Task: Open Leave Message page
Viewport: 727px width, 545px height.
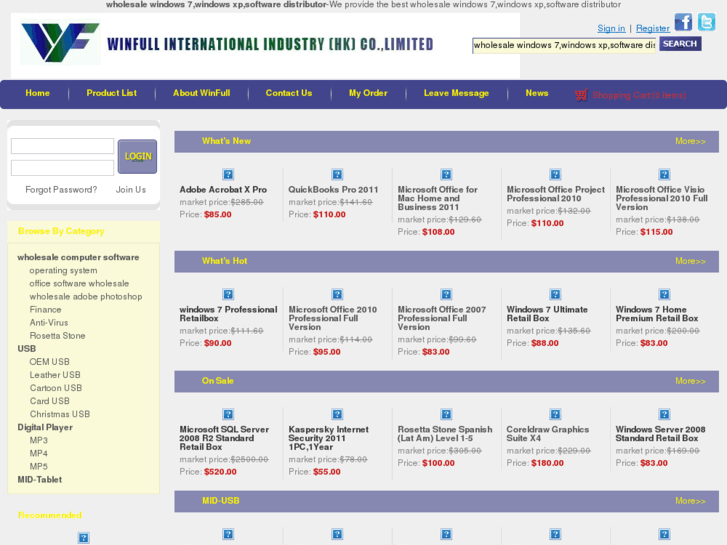Action: coord(456,93)
